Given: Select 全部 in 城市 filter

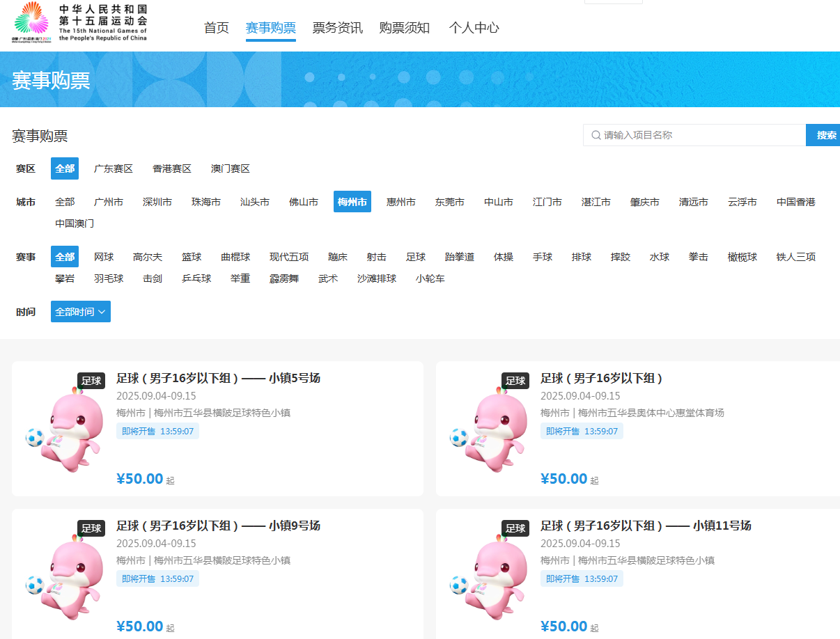Looking at the screenshot, I should click(65, 202).
